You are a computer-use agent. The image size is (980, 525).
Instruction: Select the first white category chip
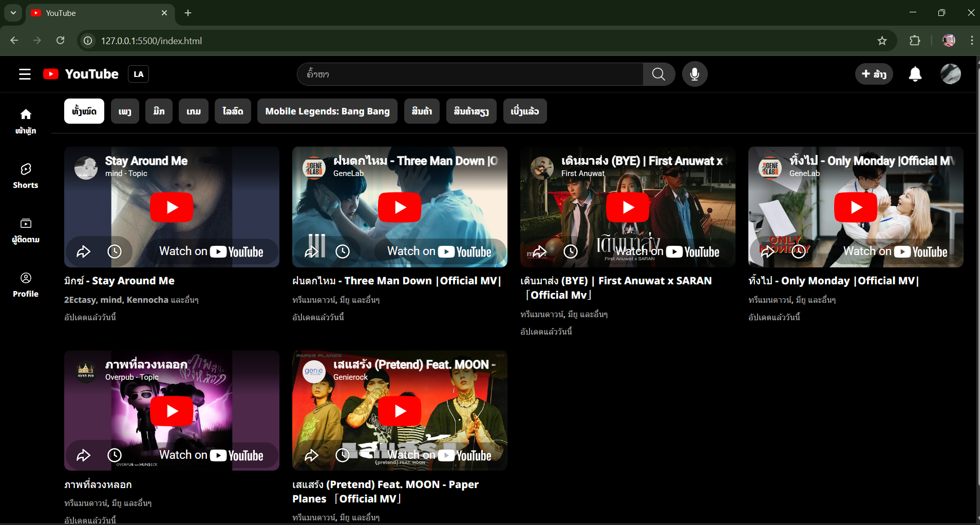click(84, 111)
